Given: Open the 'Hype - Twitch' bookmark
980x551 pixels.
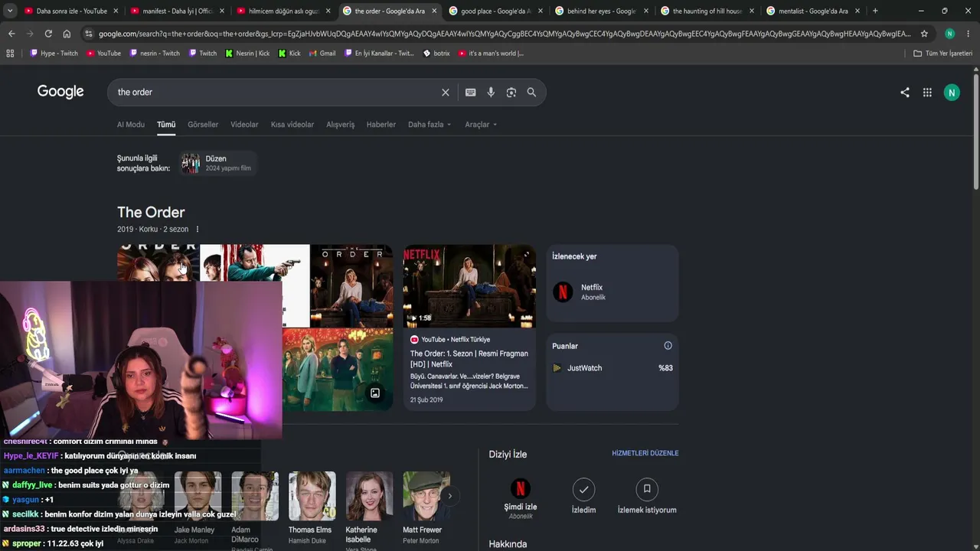Looking at the screenshot, I should (x=54, y=54).
